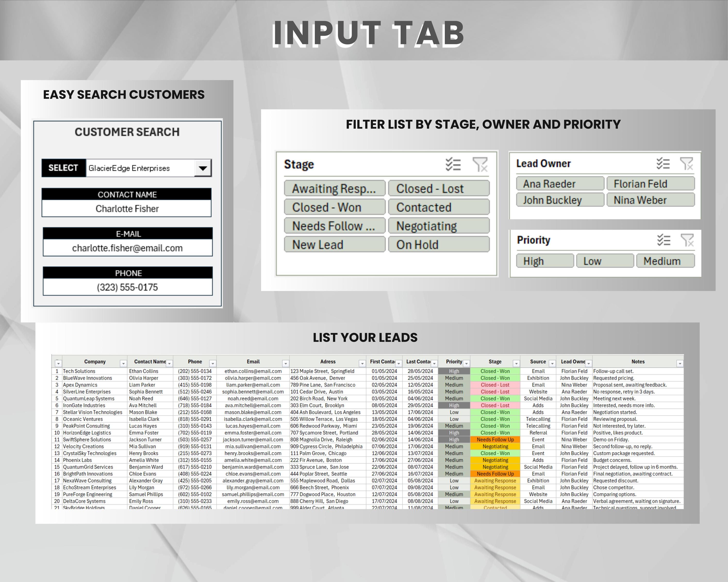Open First Contact column filter dropdown
This screenshot has height=582, width=728.
(399, 363)
